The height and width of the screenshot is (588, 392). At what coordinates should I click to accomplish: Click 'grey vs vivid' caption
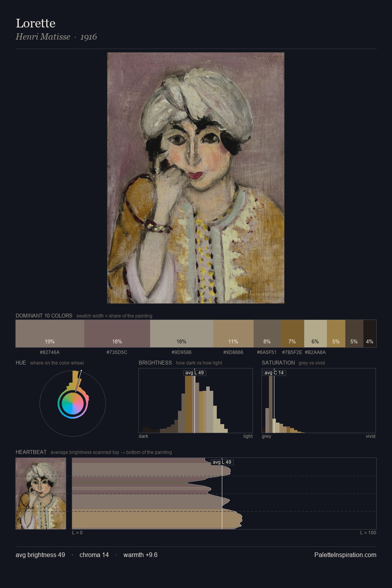pyautogui.click(x=312, y=363)
